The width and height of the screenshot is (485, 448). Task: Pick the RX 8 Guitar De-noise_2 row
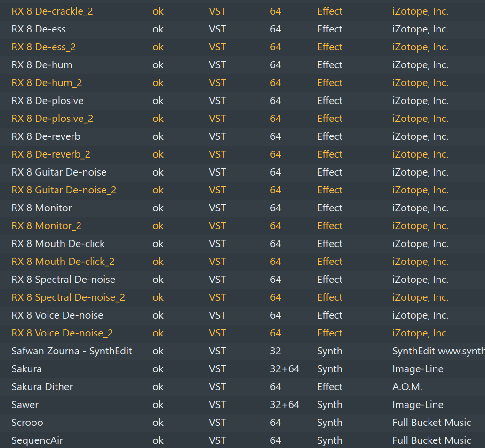click(64, 190)
